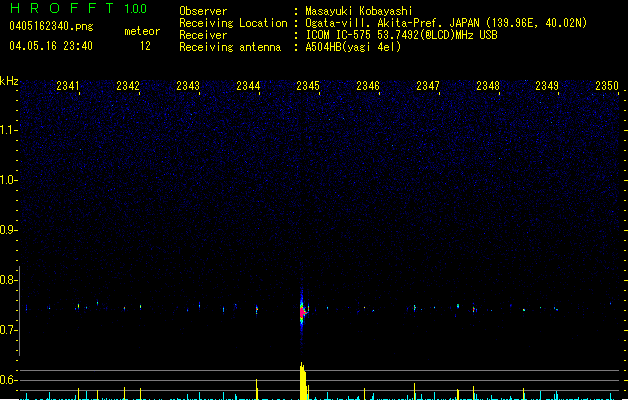Image resolution: width=629 pixels, height=400 pixels.
Task: Click the observer name Masayuki Kobayashi
Action: click(359, 11)
